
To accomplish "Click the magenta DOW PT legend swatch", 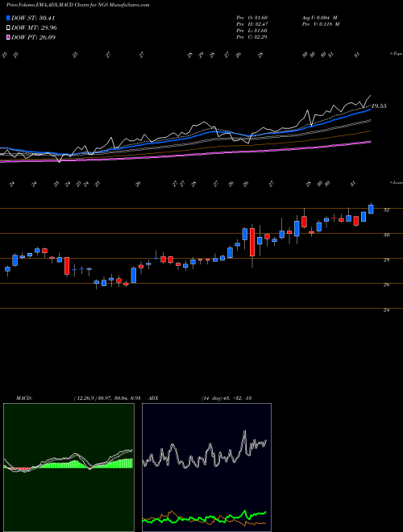I will pos(9,37).
